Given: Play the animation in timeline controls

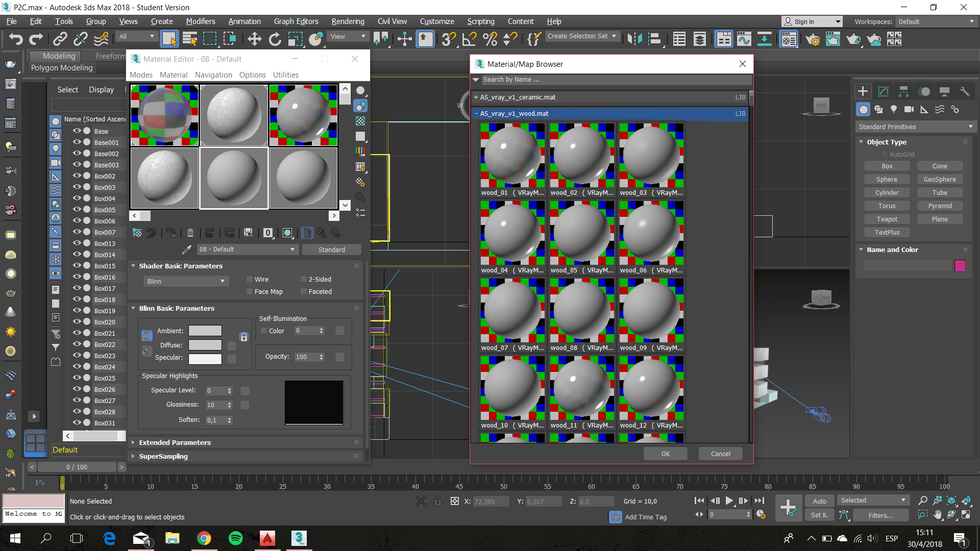Looking at the screenshot, I should click(729, 500).
